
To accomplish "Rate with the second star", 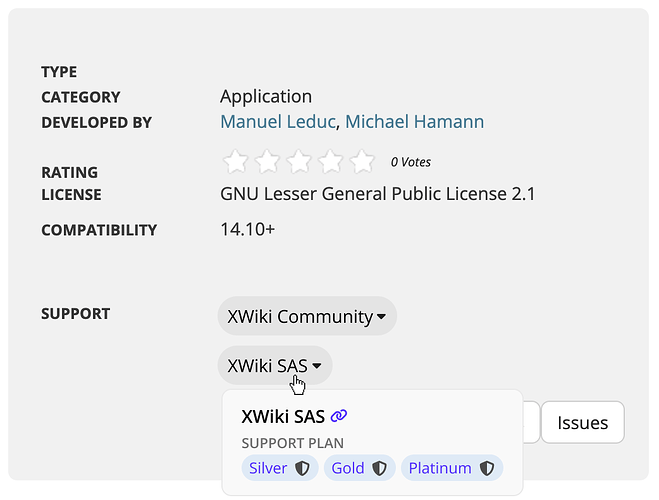I will pyautogui.click(x=267, y=161).
